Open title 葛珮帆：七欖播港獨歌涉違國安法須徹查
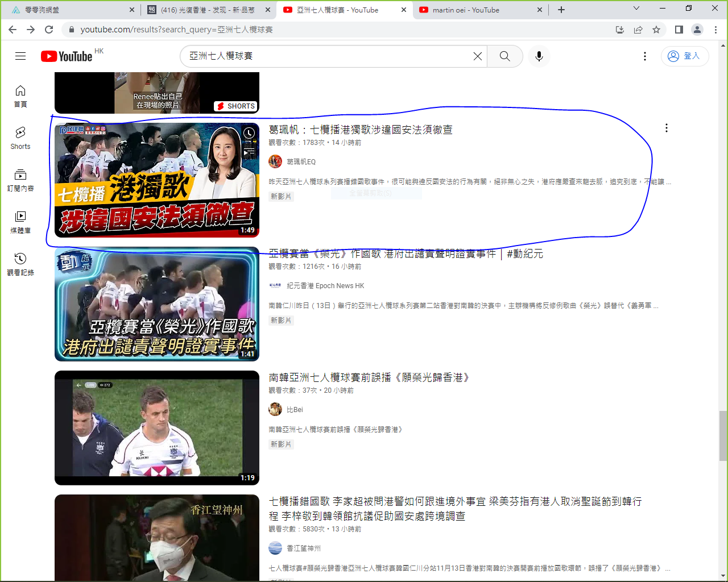This screenshot has height=582, width=728. click(x=361, y=130)
